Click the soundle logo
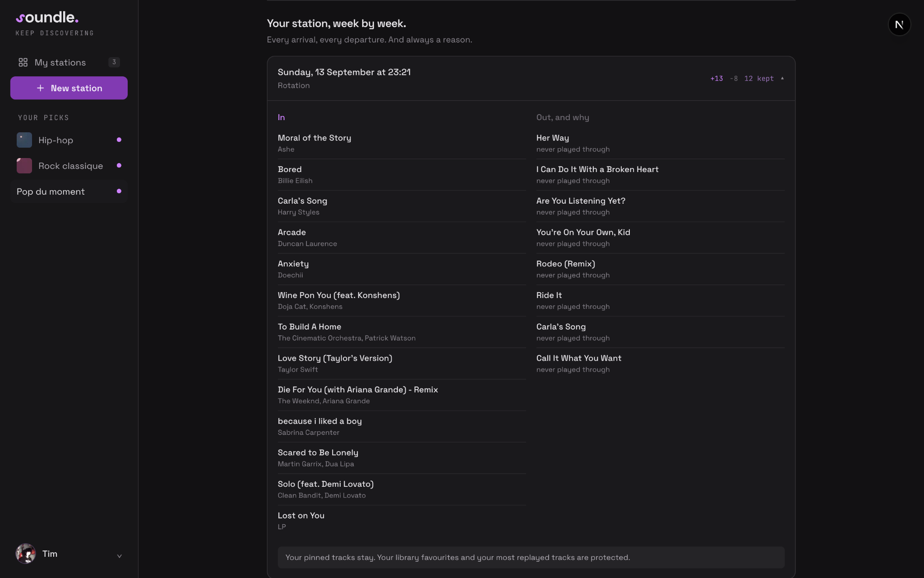Screen dimensions: 924x578 [47, 18]
